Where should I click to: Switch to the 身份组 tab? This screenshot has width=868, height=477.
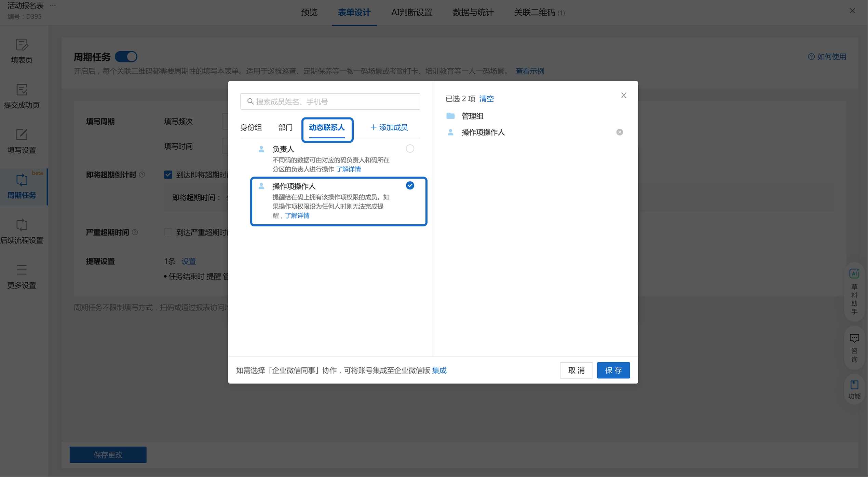(251, 128)
